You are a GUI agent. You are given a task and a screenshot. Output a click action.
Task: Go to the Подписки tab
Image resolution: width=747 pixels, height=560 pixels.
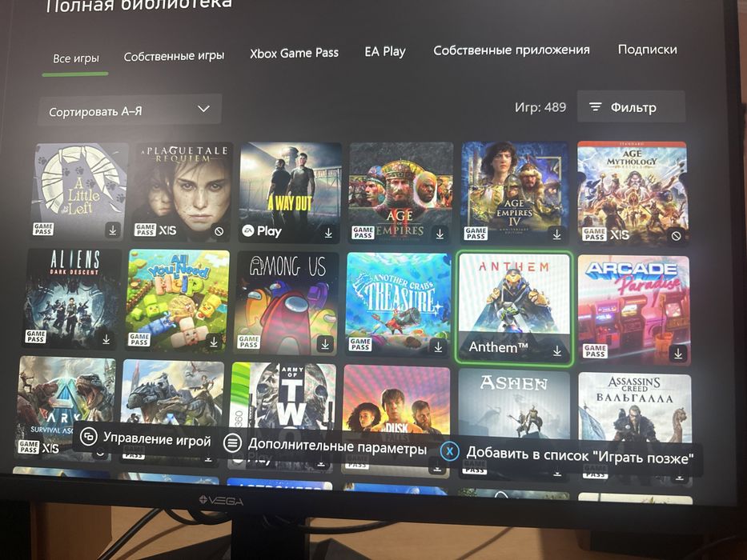pyautogui.click(x=647, y=49)
